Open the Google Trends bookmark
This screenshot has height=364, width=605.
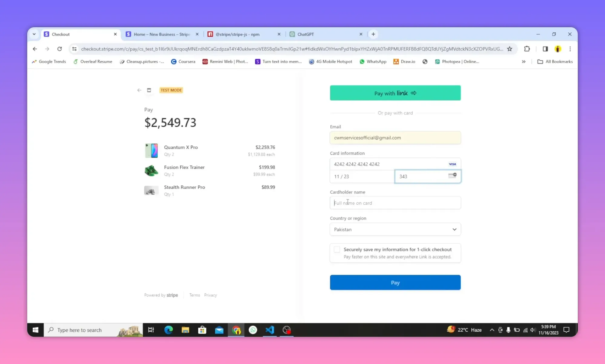pos(49,61)
